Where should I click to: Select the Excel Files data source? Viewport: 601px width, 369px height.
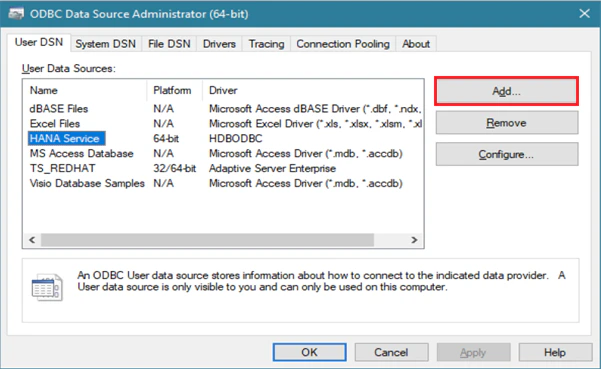[x=55, y=123]
